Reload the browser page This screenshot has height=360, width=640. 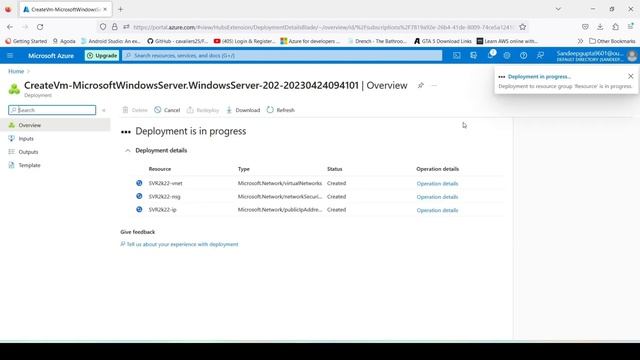point(40,27)
